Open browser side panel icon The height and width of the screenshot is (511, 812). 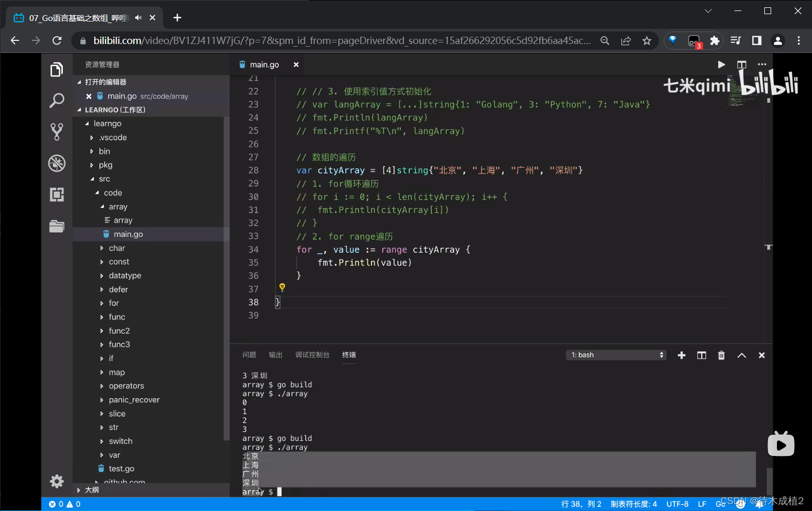(x=756, y=40)
